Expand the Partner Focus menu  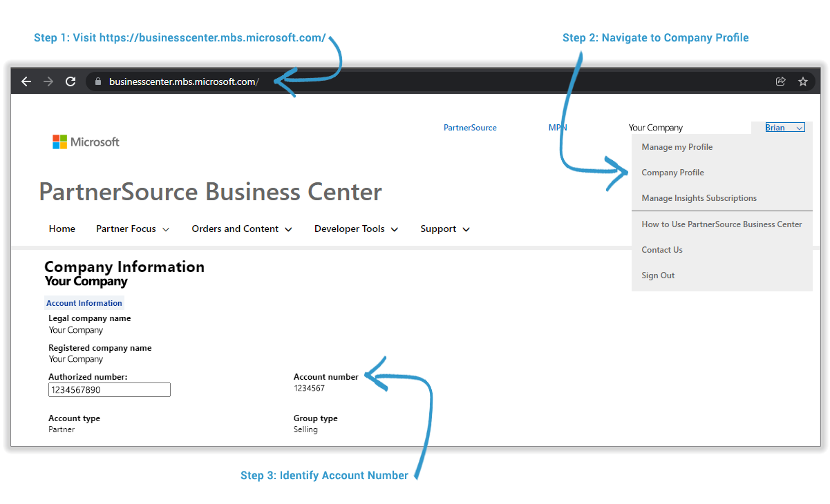point(133,229)
